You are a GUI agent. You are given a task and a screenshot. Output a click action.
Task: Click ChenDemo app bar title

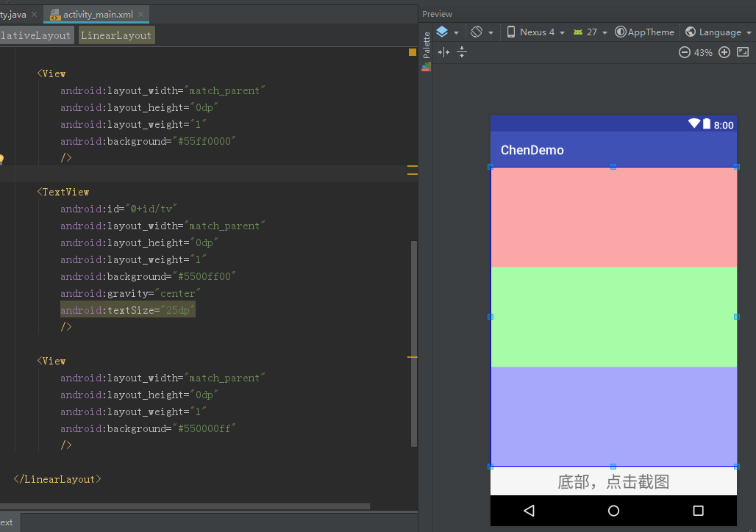point(532,150)
